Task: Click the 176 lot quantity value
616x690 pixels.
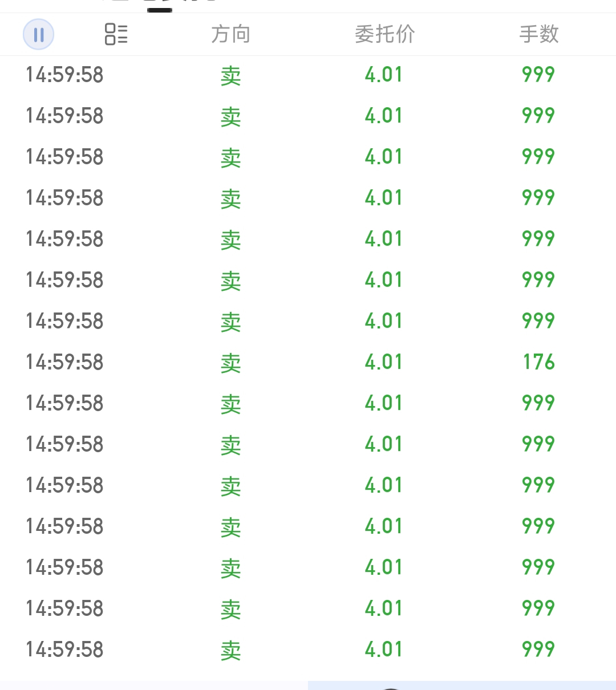Action: click(539, 362)
